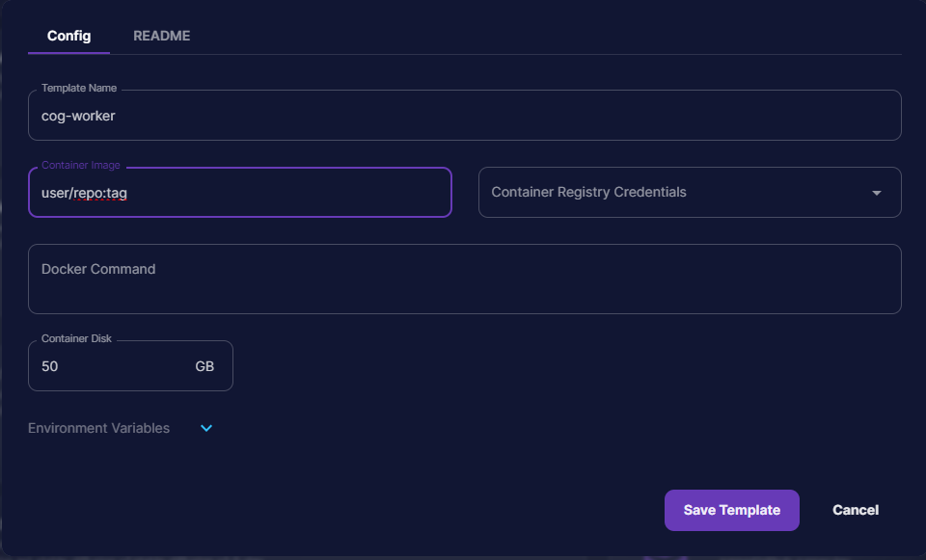Image resolution: width=926 pixels, height=560 pixels.
Task: Expand the Environment Variables section
Action: (99, 428)
